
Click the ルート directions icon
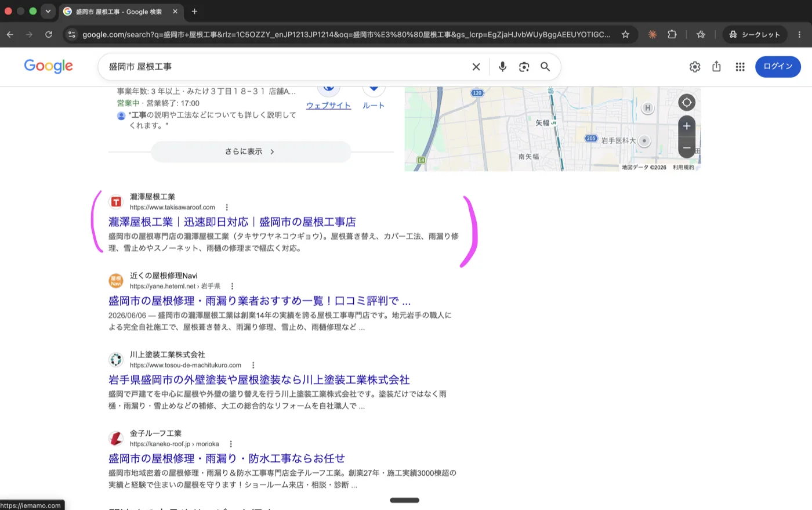[x=374, y=89]
